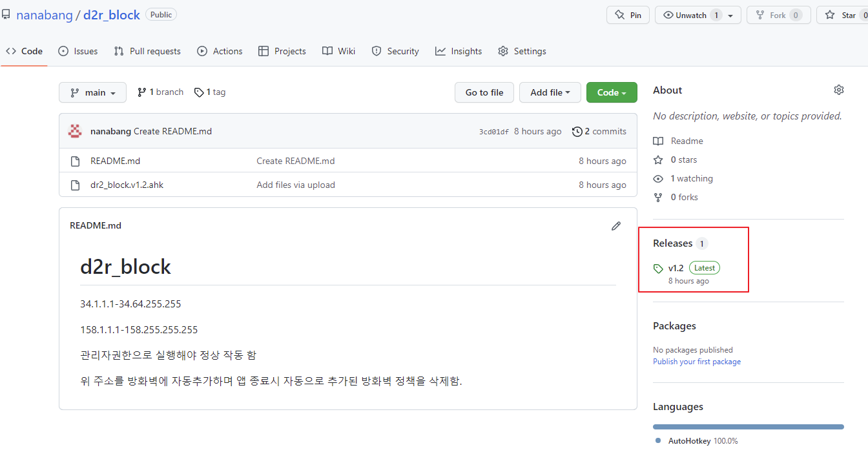The height and width of the screenshot is (474, 868).
Task: Open the About settings gear icon
Action: pyautogui.click(x=839, y=90)
